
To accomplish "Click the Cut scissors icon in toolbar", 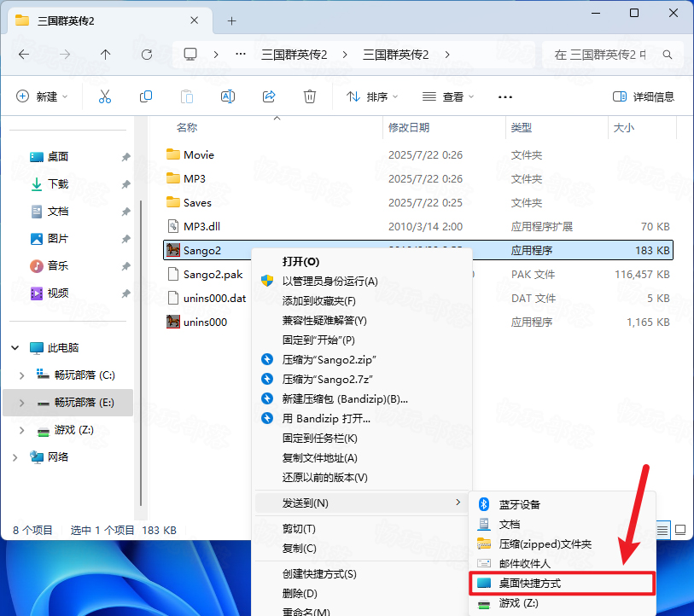I will point(105,96).
